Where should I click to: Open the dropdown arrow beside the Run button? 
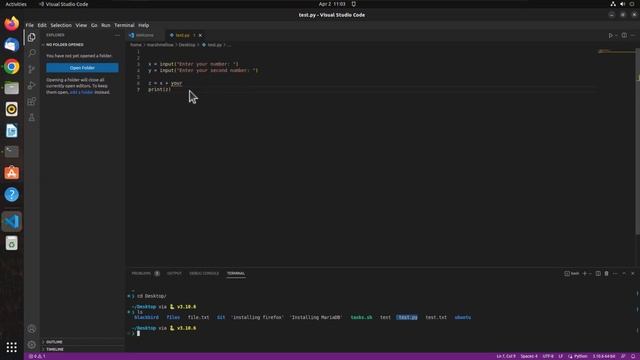[616, 36]
